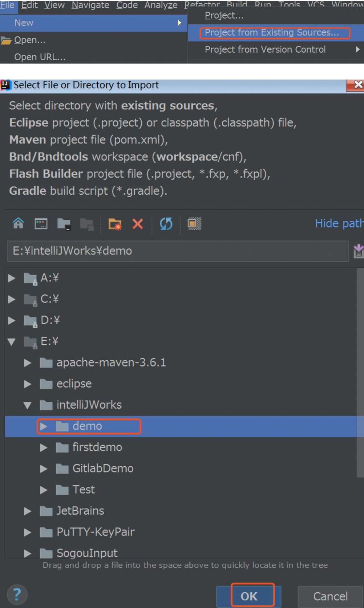Click the New Folder icon
This screenshot has width=364, height=608.
[x=116, y=224]
